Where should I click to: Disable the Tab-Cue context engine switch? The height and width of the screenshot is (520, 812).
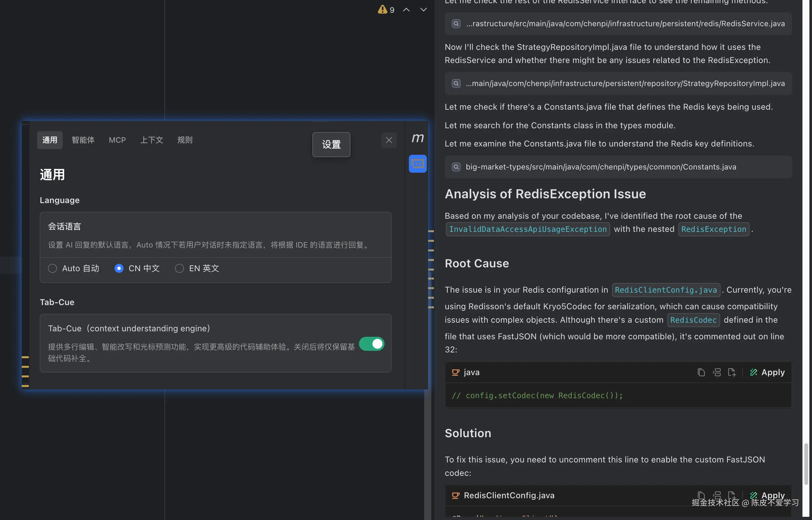(371, 344)
